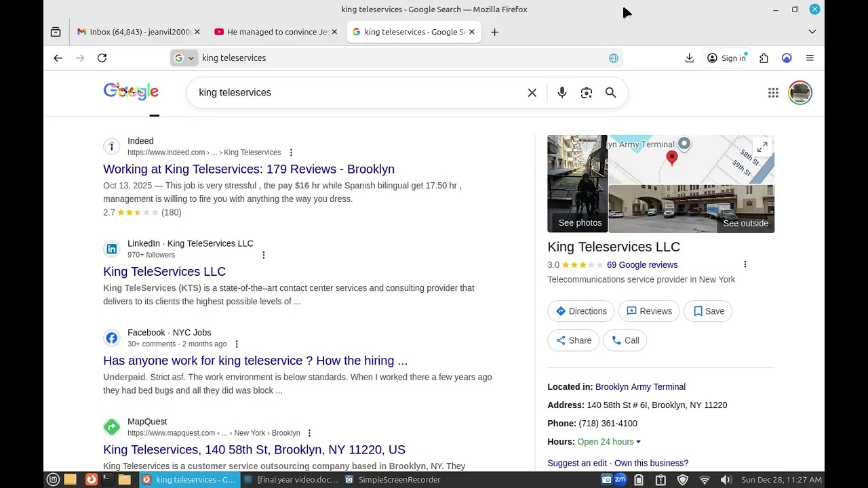868x488 pixels.
Task: Click the clock showing Sun Dec 28
Action: [781, 480]
